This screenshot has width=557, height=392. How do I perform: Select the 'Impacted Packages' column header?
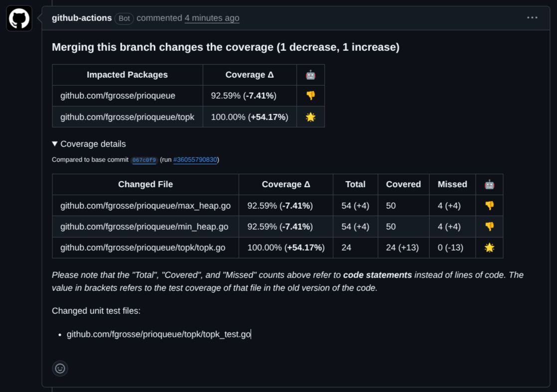pos(127,75)
